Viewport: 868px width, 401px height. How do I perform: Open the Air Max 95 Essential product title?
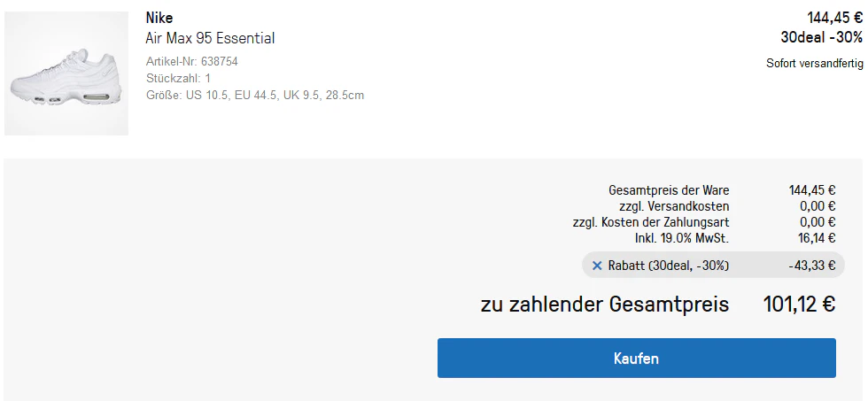coord(211,38)
